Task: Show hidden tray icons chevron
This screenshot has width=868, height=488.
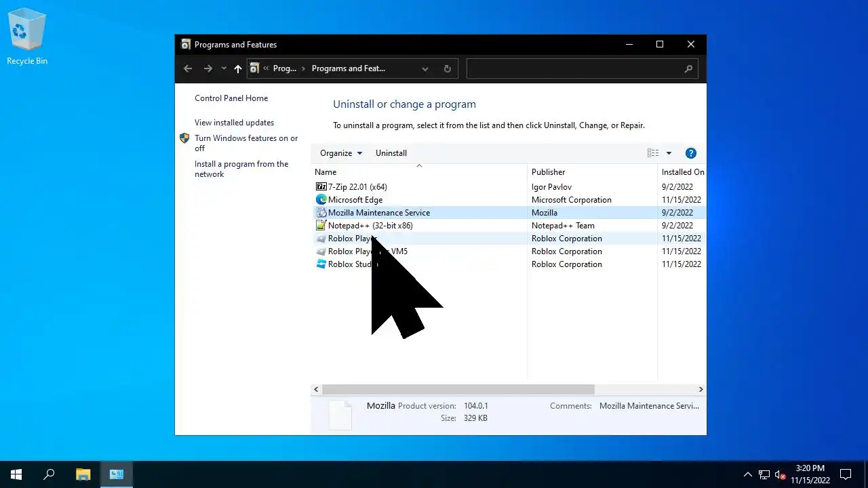Action: point(748,474)
